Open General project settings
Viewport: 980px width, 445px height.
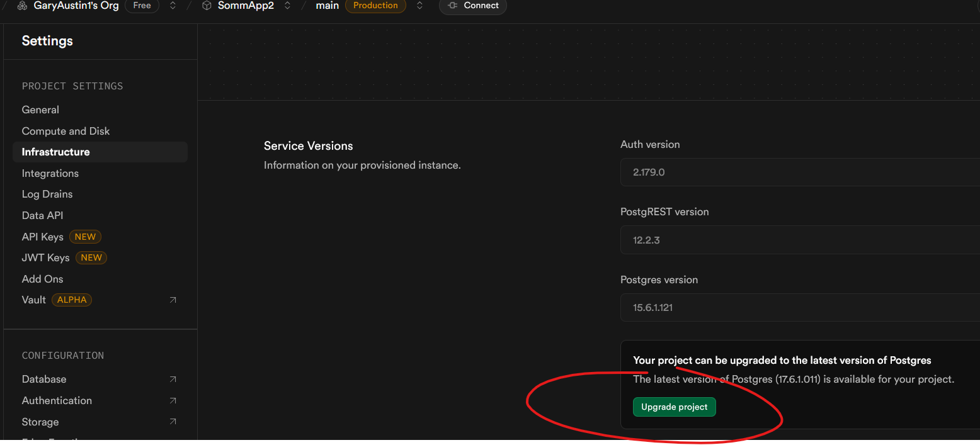click(40, 110)
